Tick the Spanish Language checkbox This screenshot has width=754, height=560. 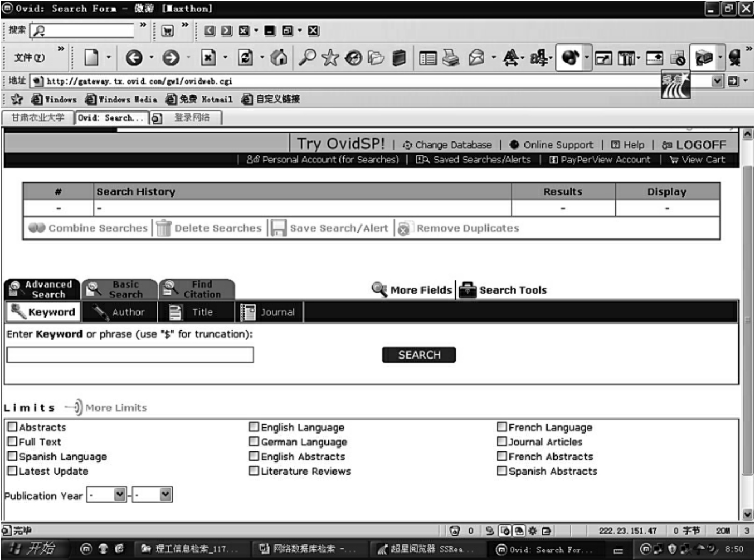coord(12,456)
